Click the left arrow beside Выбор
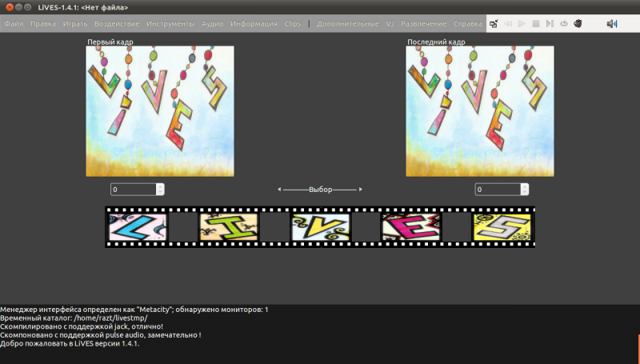The height and width of the screenshot is (364, 640). tap(279, 190)
